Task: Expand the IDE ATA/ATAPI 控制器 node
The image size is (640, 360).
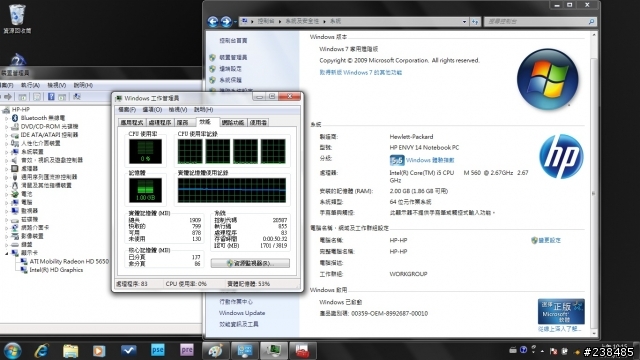Action: 7,135
